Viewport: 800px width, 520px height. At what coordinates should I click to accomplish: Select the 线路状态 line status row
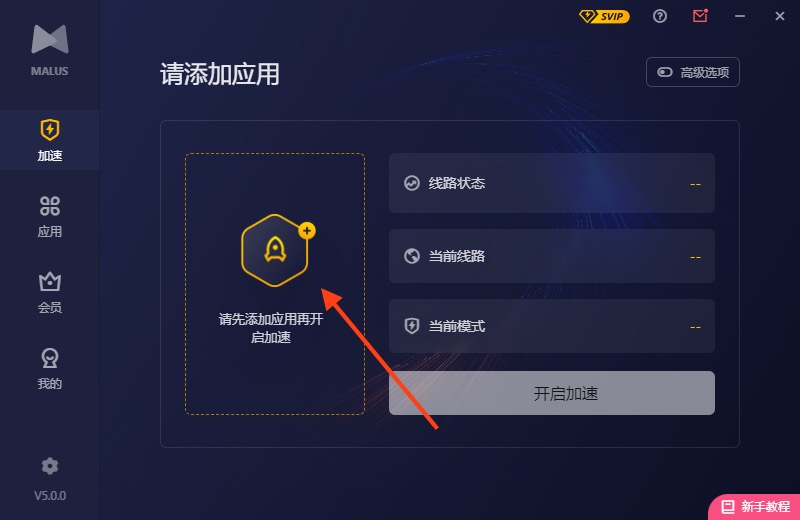click(552, 183)
